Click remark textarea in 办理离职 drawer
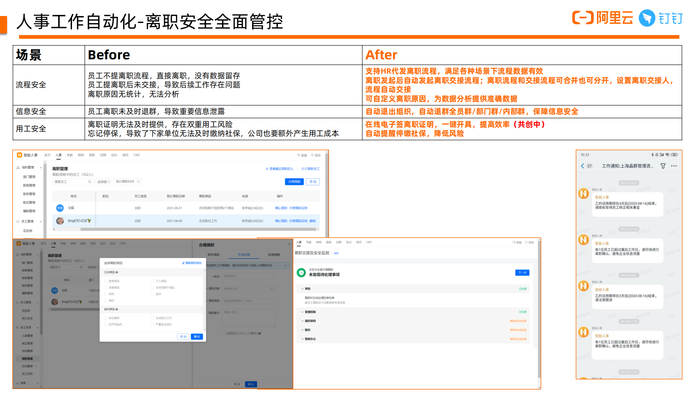 click(249, 318)
